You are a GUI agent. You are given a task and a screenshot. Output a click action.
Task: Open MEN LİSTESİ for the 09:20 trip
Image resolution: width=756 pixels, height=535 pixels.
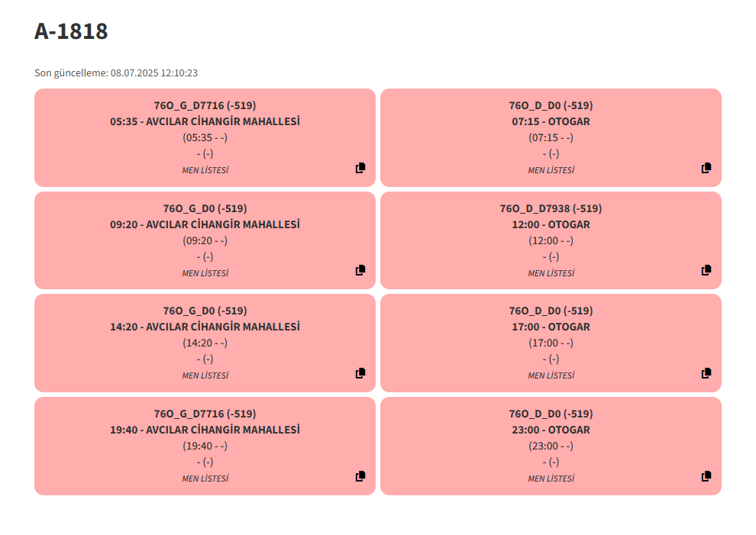[x=205, y=273]
